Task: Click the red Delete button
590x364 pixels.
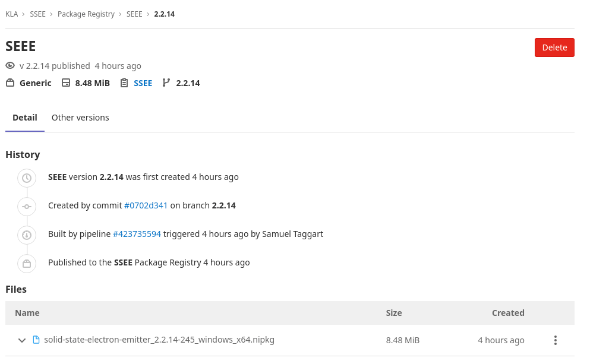Action: coord(554,48)
